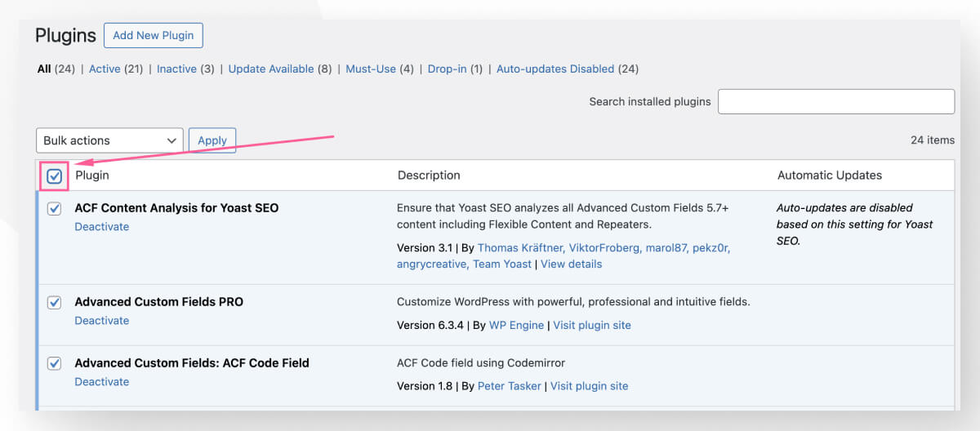Show Auto-updates Disabled plugins

coord(555,69)
